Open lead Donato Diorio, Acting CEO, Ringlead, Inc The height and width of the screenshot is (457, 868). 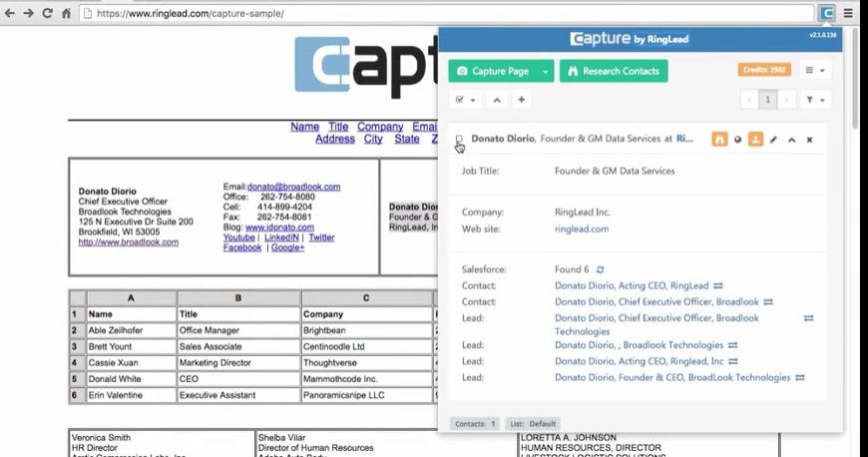[x=639, y=361]
